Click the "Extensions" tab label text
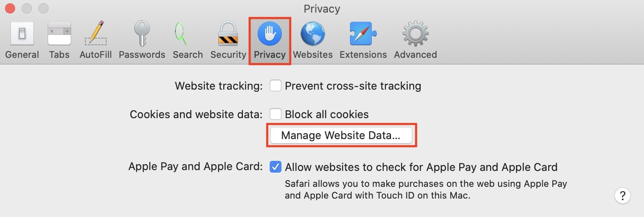 coord(363,54)
